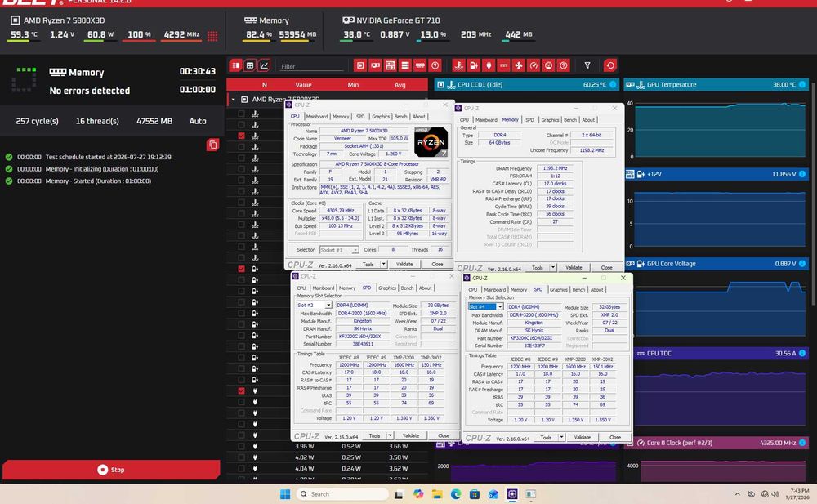
Task: Open Graphics tab in CPU-Z Memory window
Action: click(550, 120)
